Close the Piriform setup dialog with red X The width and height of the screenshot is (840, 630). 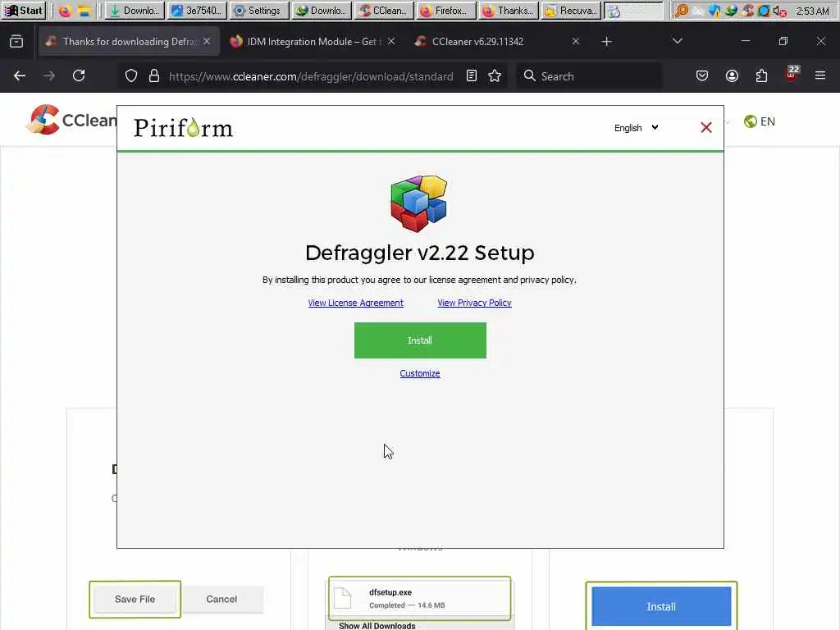click(706, 127)
